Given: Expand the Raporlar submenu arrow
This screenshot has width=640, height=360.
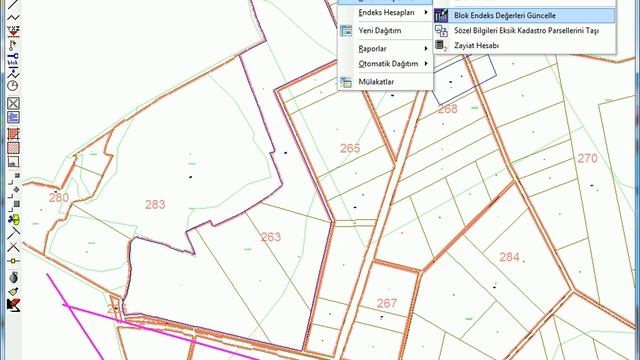Looking at the screenshot, I should click(x=426, y=49).
